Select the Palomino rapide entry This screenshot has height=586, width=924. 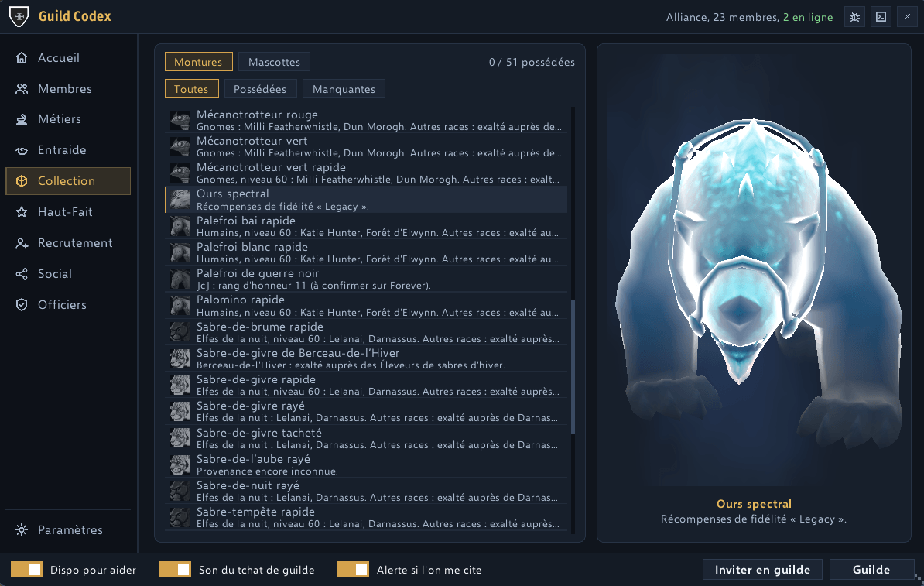click(x=366, y=306)
